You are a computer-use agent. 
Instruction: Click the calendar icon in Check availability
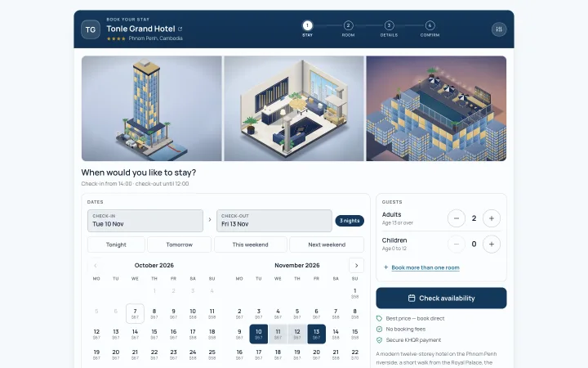[412, 298]
